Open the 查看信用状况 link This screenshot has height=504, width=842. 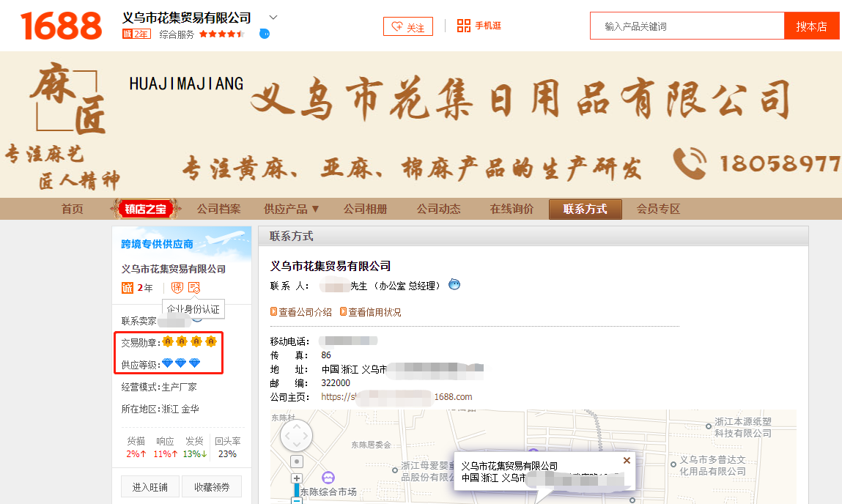[x=371, y=312]
